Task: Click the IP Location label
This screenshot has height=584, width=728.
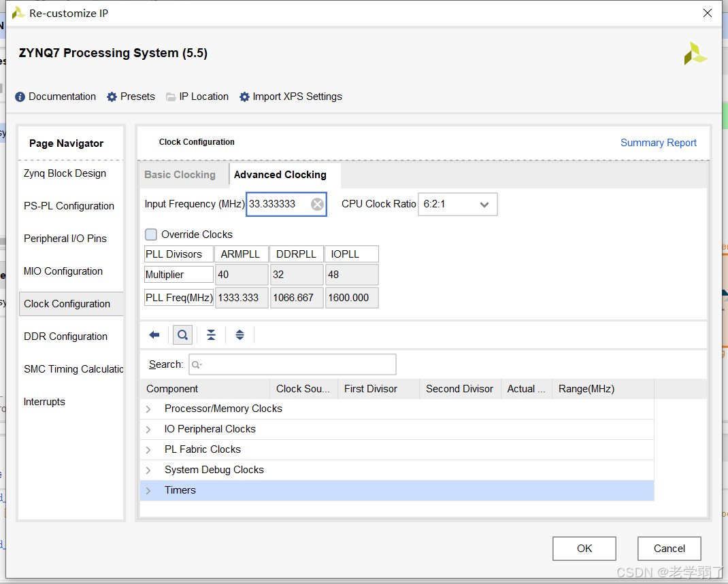Action: pyautogui.click(x=204, y=97)
